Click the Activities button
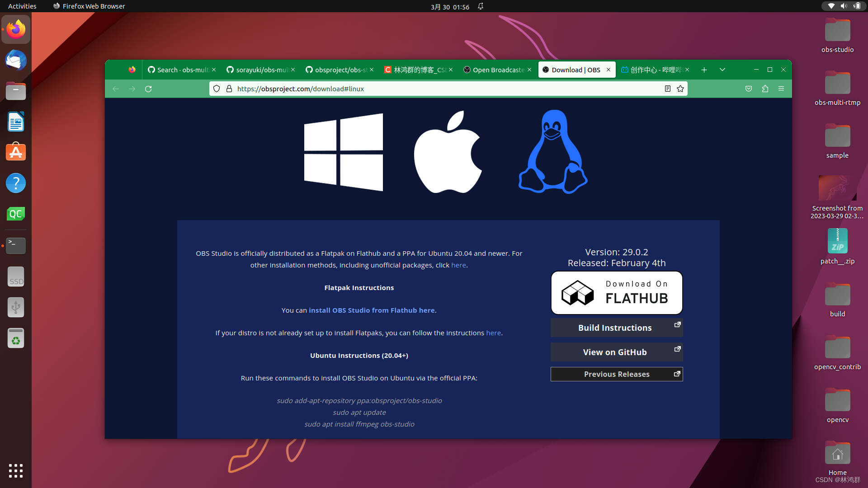Image resolution: width=868 pixels, height=488 pixels. coord(22,6)
